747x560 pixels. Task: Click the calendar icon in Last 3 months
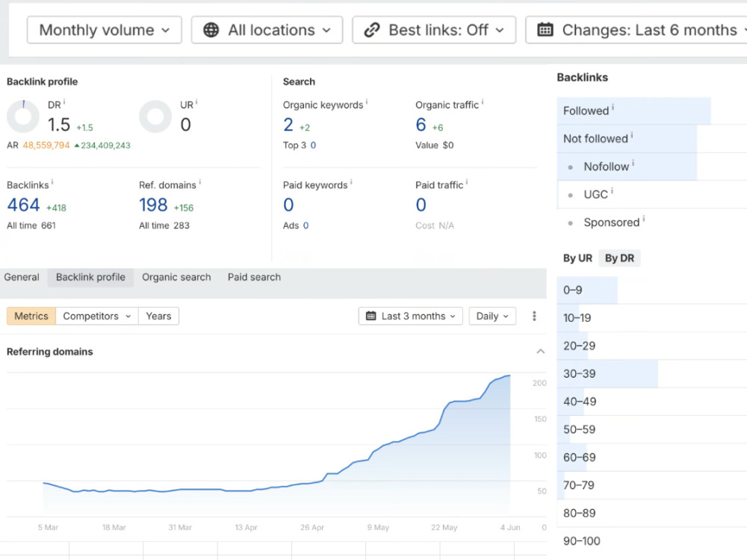point(371,316)
